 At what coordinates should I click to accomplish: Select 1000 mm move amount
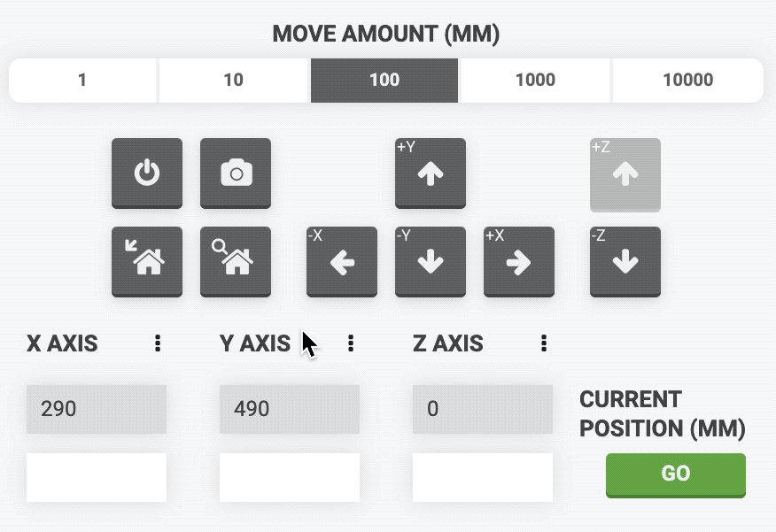[535, 81]
